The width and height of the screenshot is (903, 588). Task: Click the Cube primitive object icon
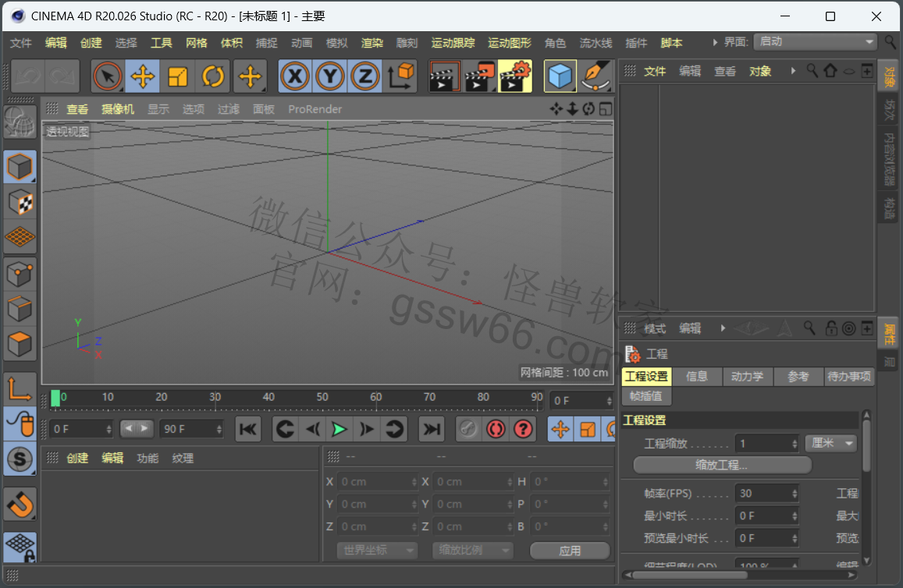[x=560, y=76]
